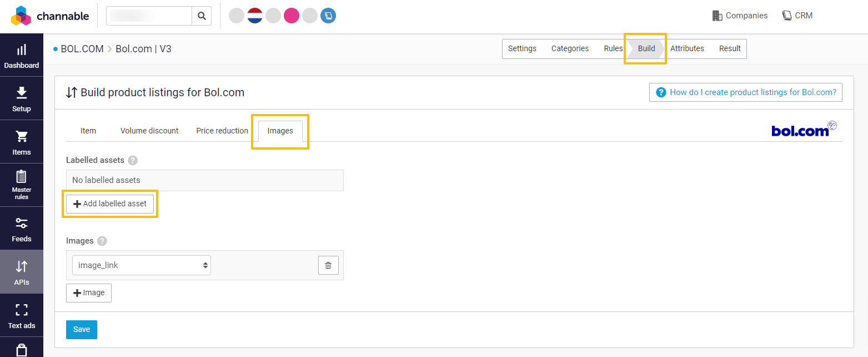Image resolution: width=868 pixels, height=357 pixels.
Task: Open the image_link dropdown
Action: coord(142,265)
